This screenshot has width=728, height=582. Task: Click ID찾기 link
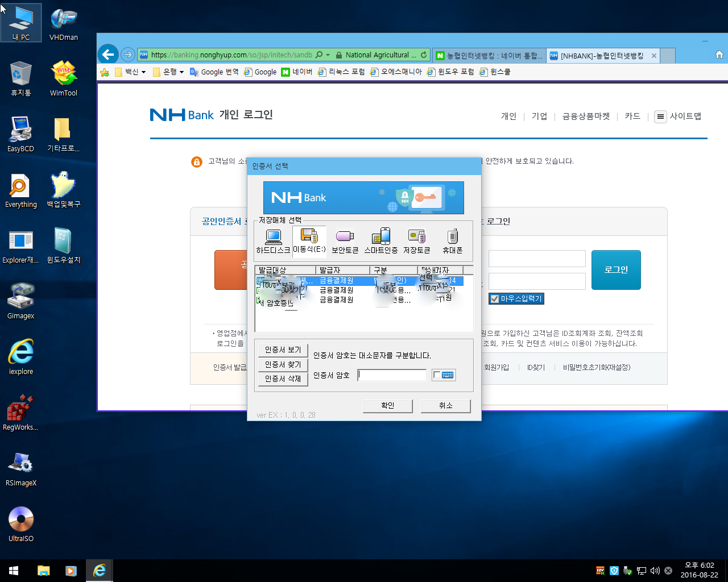click(536, 368)
